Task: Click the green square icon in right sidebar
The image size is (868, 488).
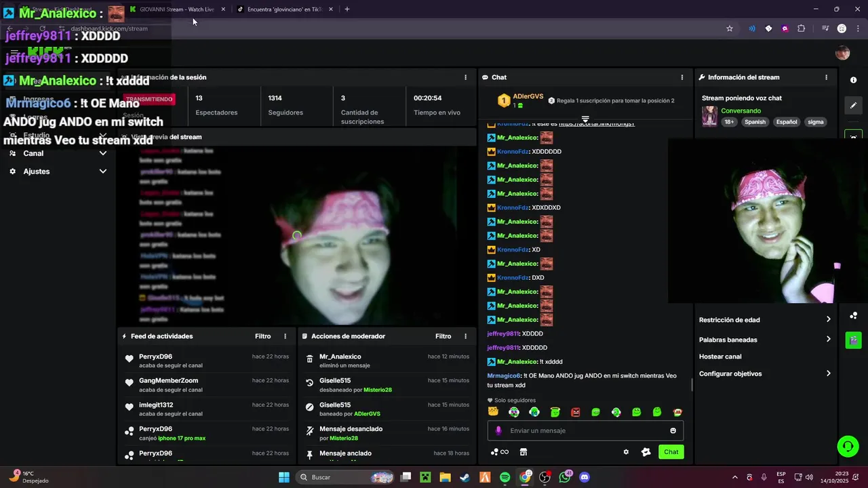Action: point(853,340)
